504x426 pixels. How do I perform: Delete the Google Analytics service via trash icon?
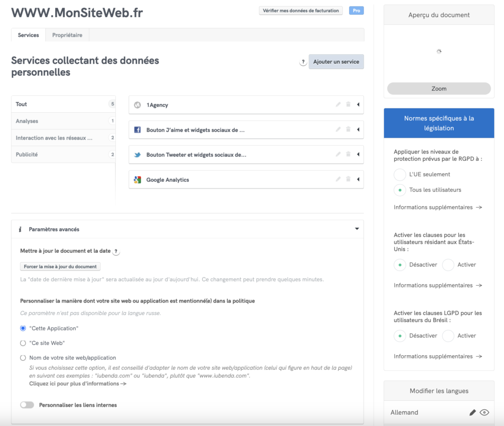348,179
